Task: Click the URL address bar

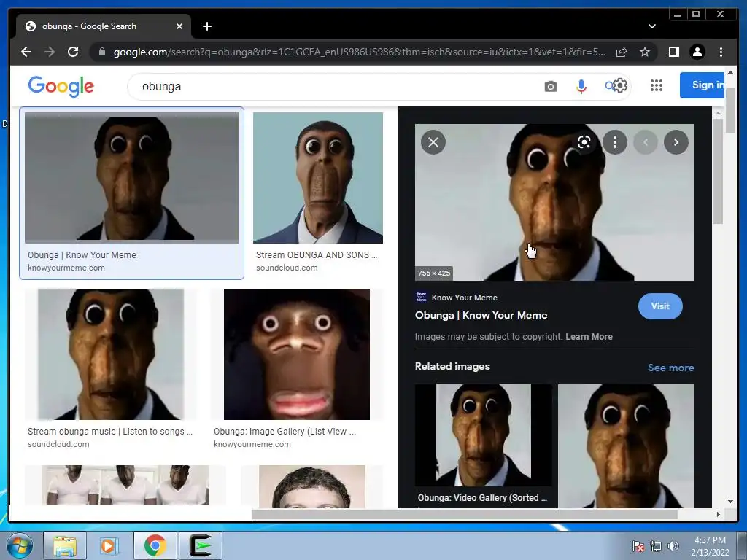Action: click(x=360, y=52)
